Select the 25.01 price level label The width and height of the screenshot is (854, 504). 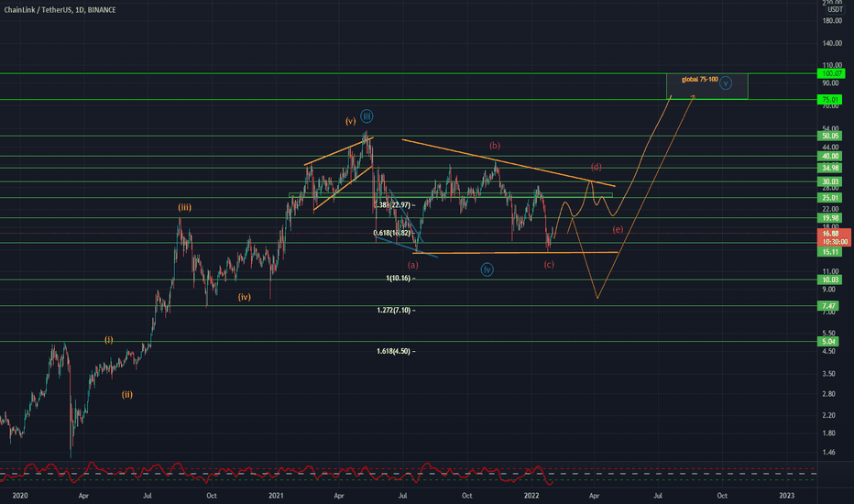[x=830, y=198]
